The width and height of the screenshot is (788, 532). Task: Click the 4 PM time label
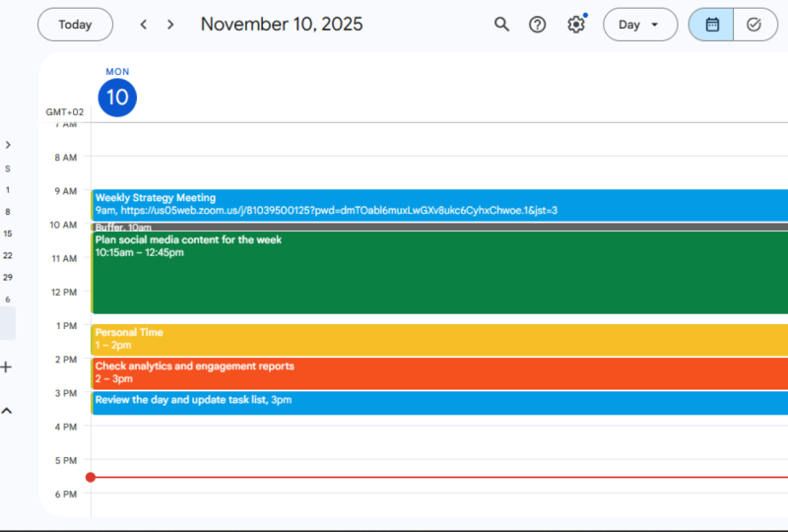(x=66, y=427)
